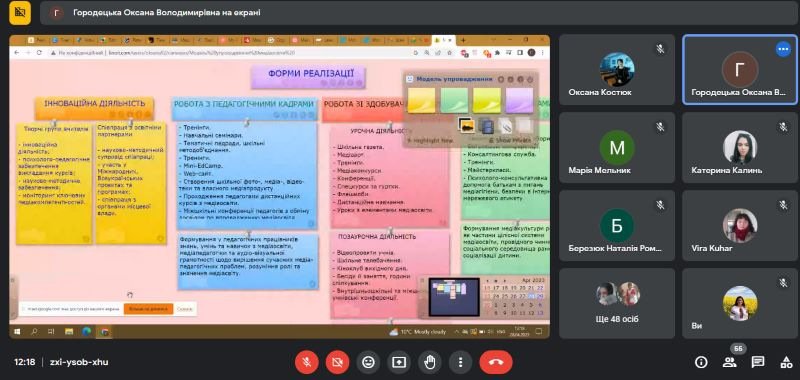
Task: Click the purple sticky note swatch
Action: [519, 100]
